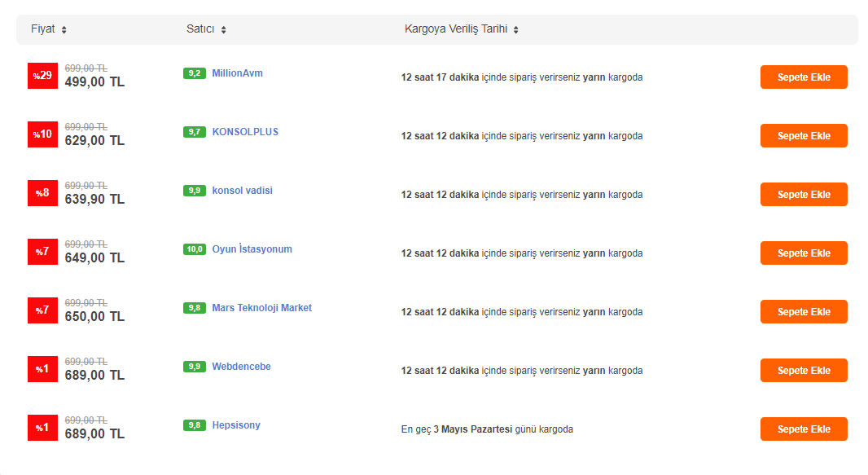Click the %8 discount badge
The image size is (868, 475).
(42, 193)
